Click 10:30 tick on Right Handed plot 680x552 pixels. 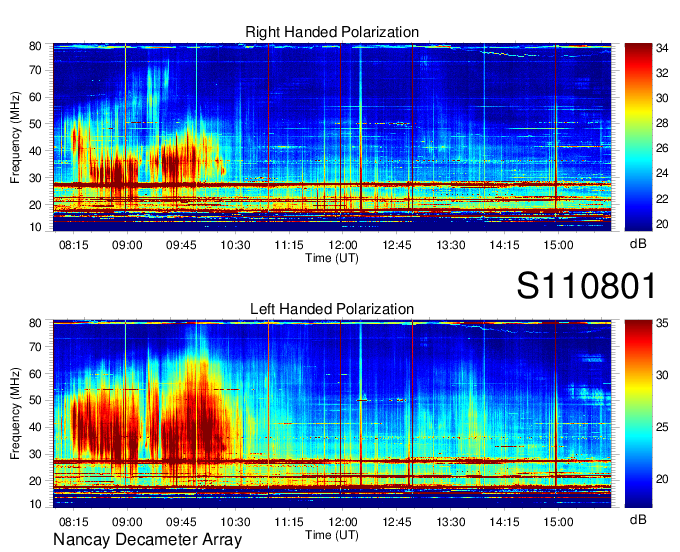[x=235, y=245]
